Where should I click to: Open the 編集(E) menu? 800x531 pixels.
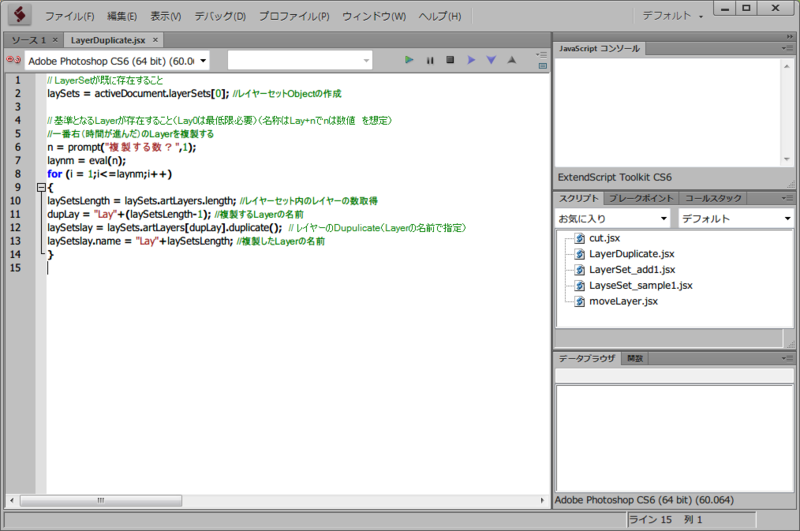point(122,16)
